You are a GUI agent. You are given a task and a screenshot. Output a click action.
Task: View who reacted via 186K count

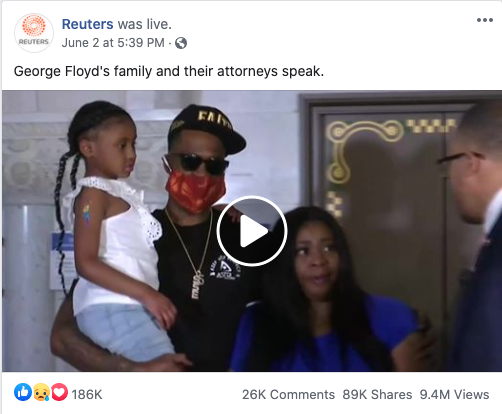pyautogui.click(x=87, y=395)
